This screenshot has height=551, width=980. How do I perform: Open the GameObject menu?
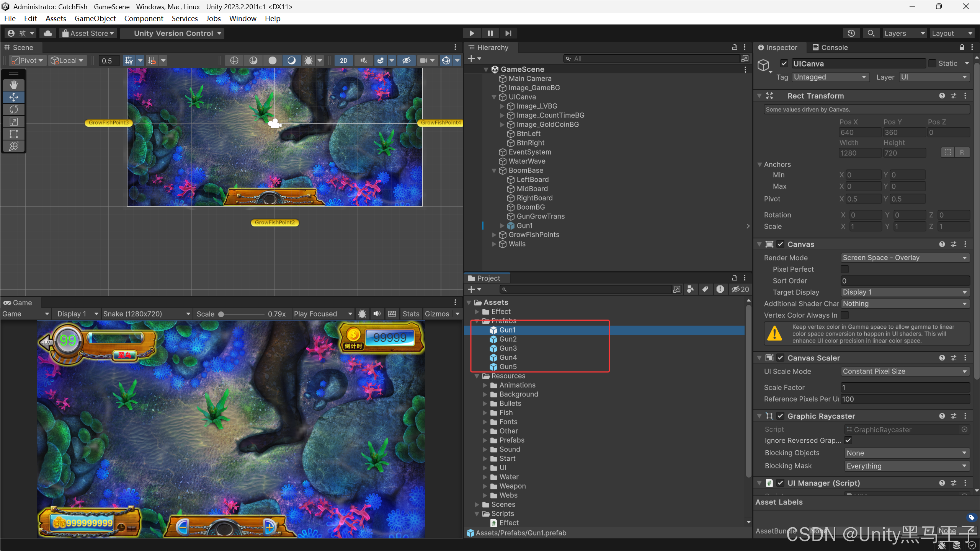pos(95,18)
